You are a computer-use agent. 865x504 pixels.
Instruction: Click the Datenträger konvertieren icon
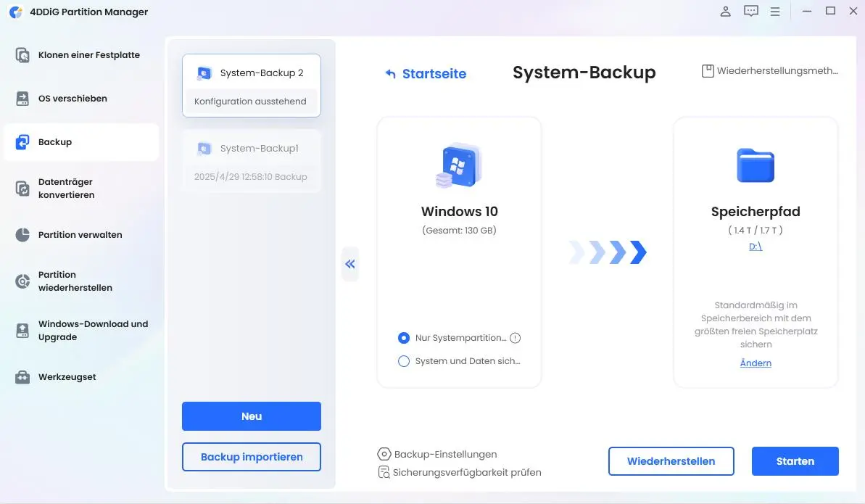coord(22,189)
